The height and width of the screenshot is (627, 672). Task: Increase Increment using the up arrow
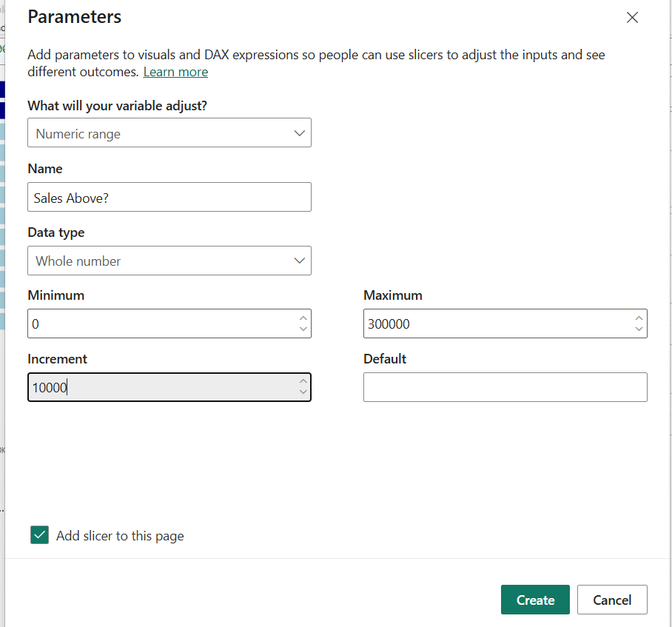click(x=303, y=381)
